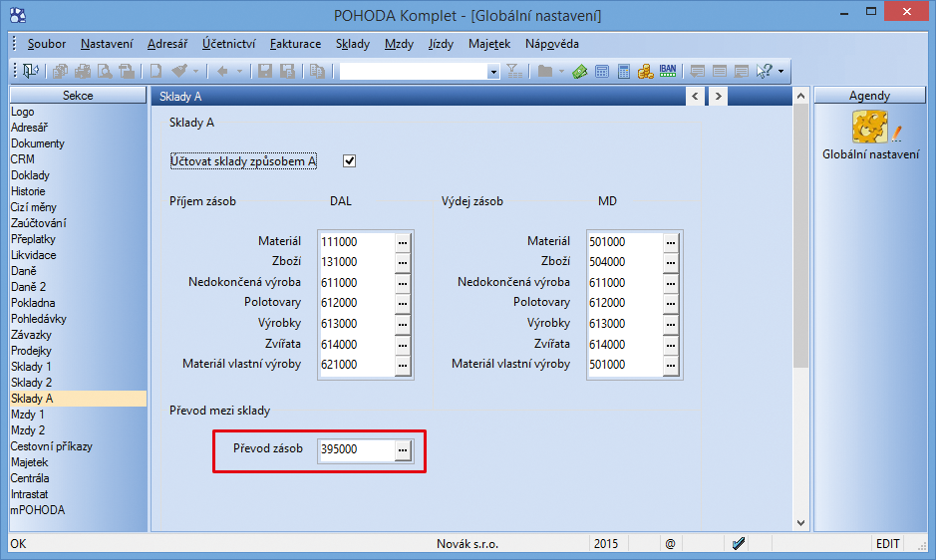
Task: Click the vertical scrollbar down arrow
Action: 801,523
